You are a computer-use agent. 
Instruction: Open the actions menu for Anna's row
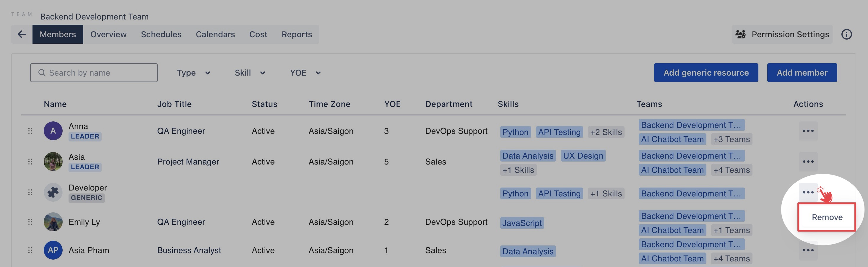coord(808,131)
